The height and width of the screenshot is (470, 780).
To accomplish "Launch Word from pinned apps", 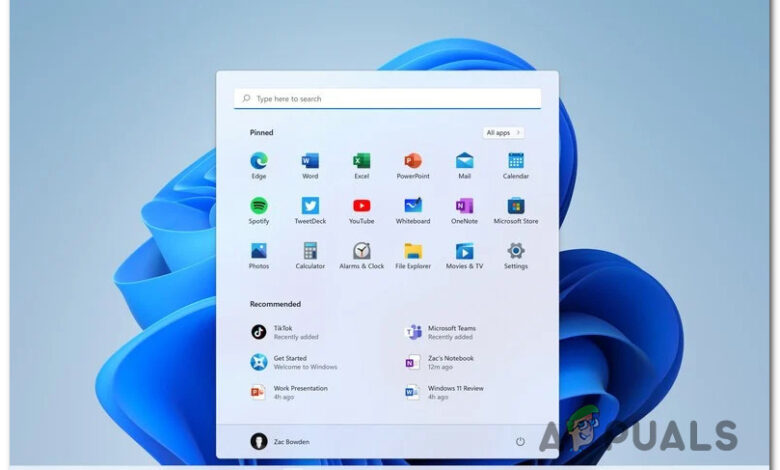I will point(310,161).
